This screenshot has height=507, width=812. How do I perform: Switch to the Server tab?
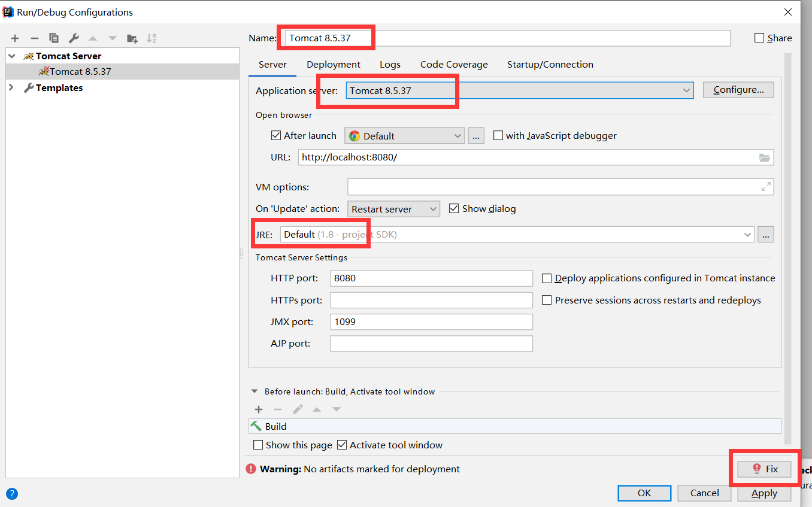pos(272,65)
